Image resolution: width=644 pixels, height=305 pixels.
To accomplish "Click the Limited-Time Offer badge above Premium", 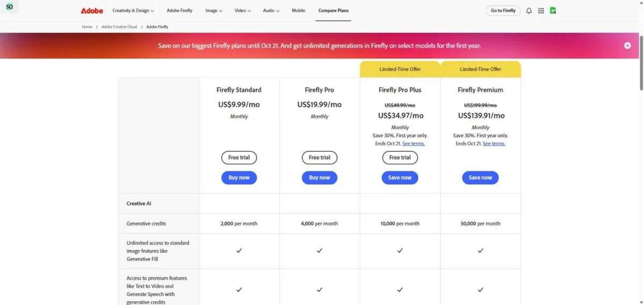I will pyautogui.click(x=480, y=69).
